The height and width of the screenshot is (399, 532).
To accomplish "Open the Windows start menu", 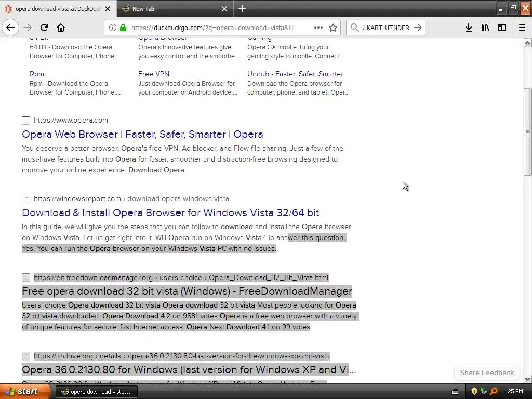I will pos(25,392).
